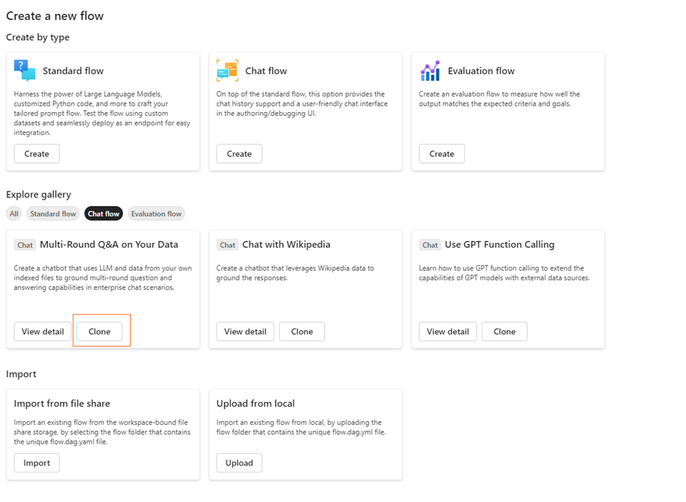
Task: Filter gallery by Evaluation flow
Action: pos(155,213)
